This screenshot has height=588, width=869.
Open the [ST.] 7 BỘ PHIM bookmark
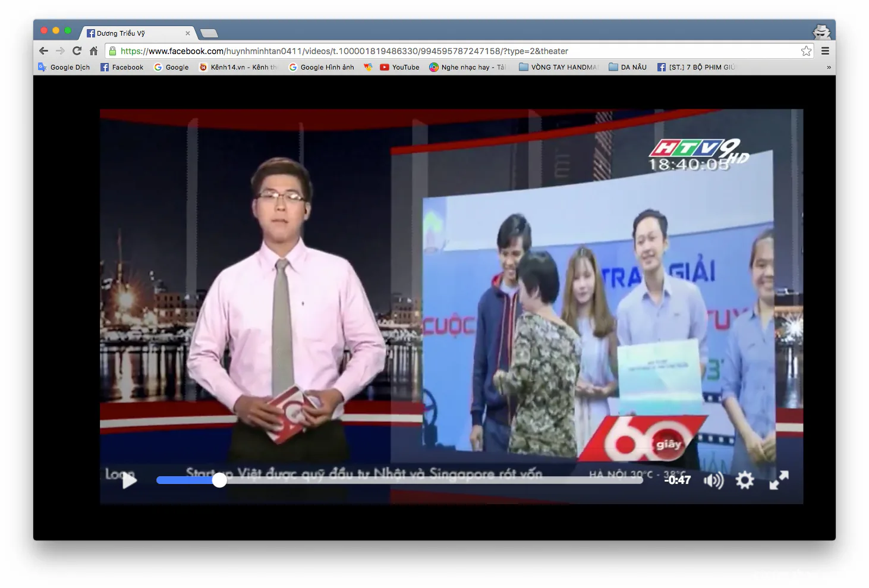pyautogui.click(x=696, y=67)
